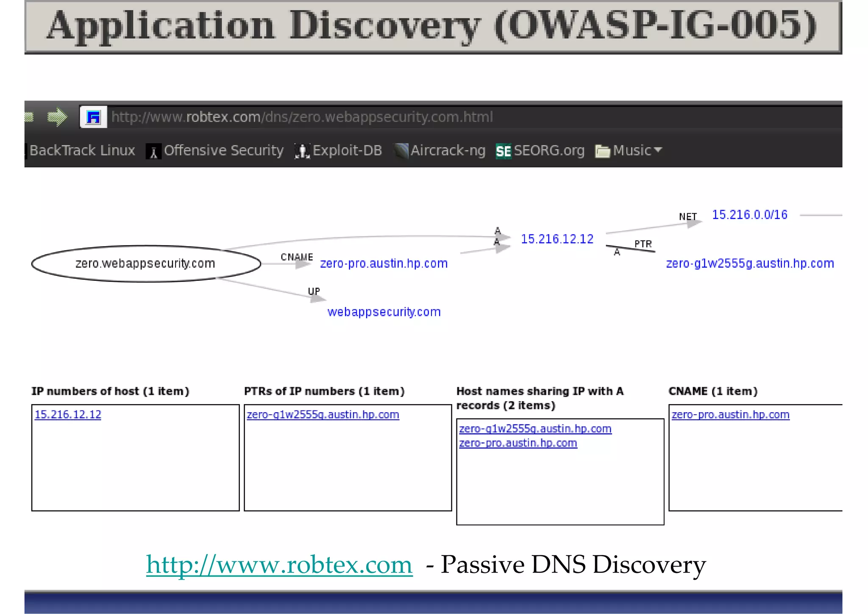Viewport: 868px width, 614px height.
Task: Open webappsecurity.com in the DNS graph
Action: [x=384, y=312]
